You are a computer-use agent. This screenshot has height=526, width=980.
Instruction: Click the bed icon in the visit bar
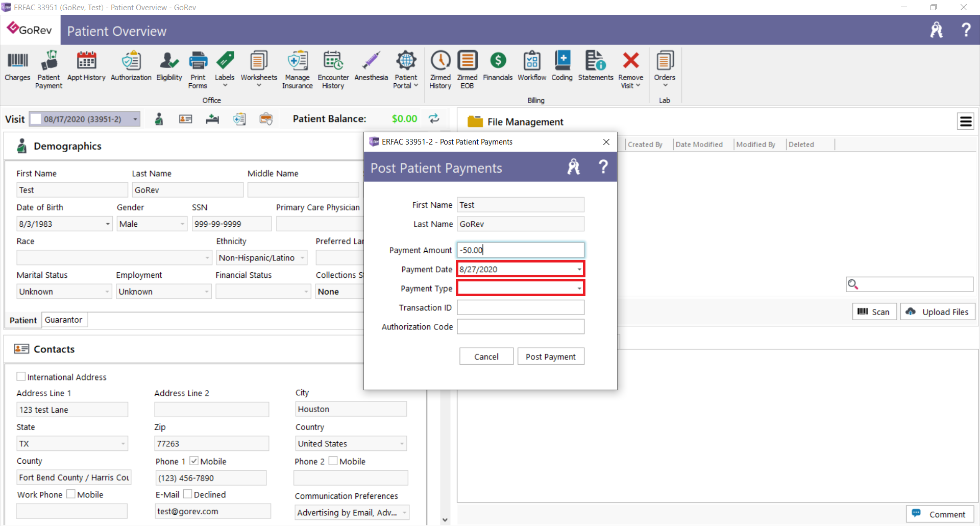[x=212, y=119]
